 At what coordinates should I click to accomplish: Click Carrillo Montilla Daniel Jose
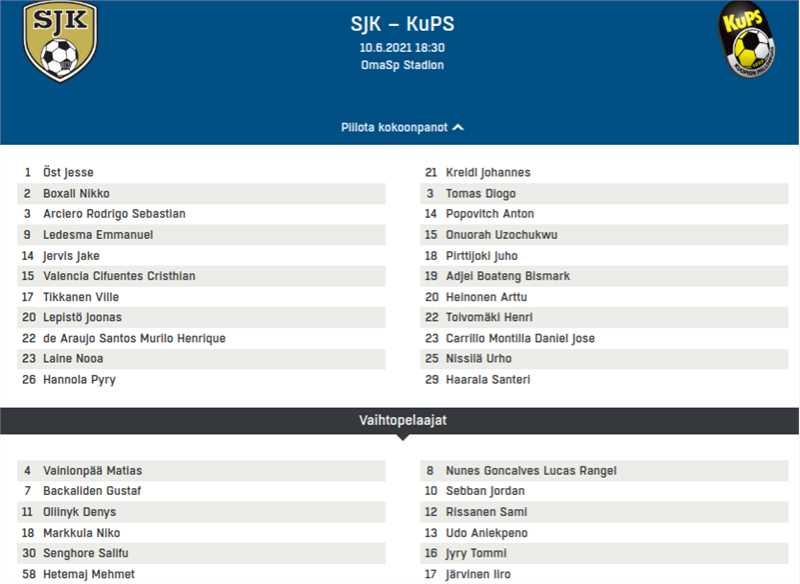click(520, 338)
